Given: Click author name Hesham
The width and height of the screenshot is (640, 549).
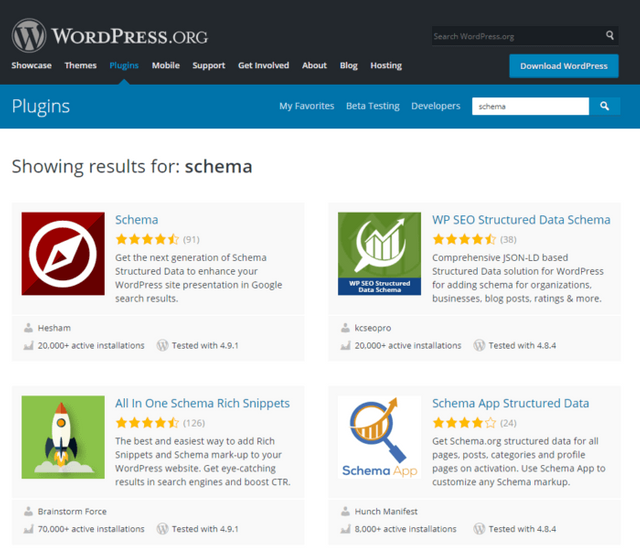Looking at the screenshot, I should point(54,328).
